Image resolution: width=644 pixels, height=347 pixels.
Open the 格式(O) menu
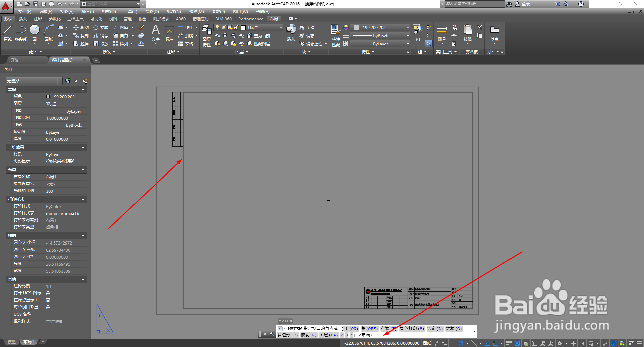click(x=109, y=12)
